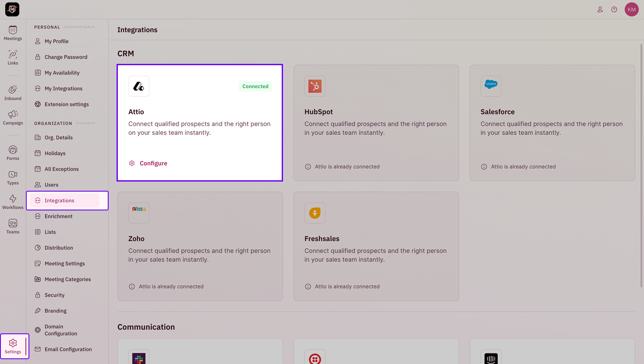Click the HubSpot card title
This screenshot has width=644, height=364.
[x=318, y=112]
